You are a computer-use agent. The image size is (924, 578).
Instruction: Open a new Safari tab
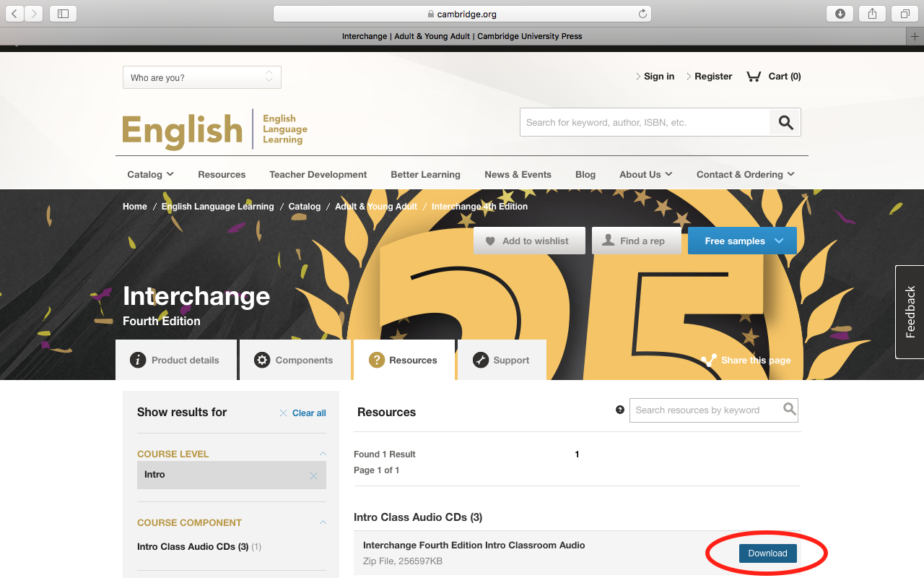pyautogui.click(x=915, y=36)
